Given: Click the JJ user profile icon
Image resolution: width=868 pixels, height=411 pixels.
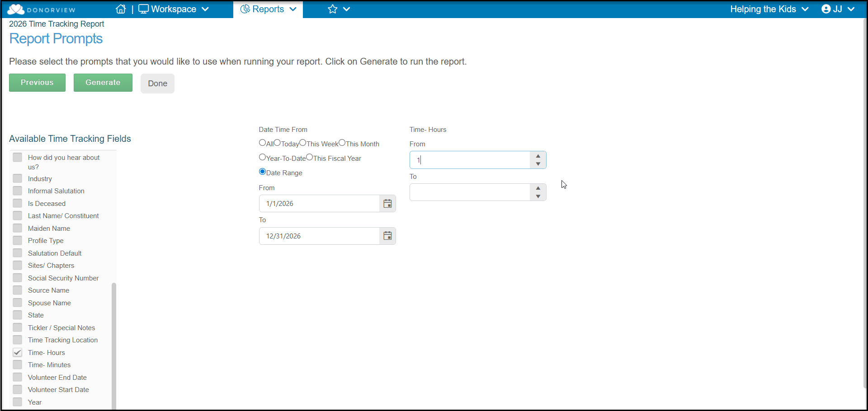Looking at the screenshot, I should click(x=826, y=9).
